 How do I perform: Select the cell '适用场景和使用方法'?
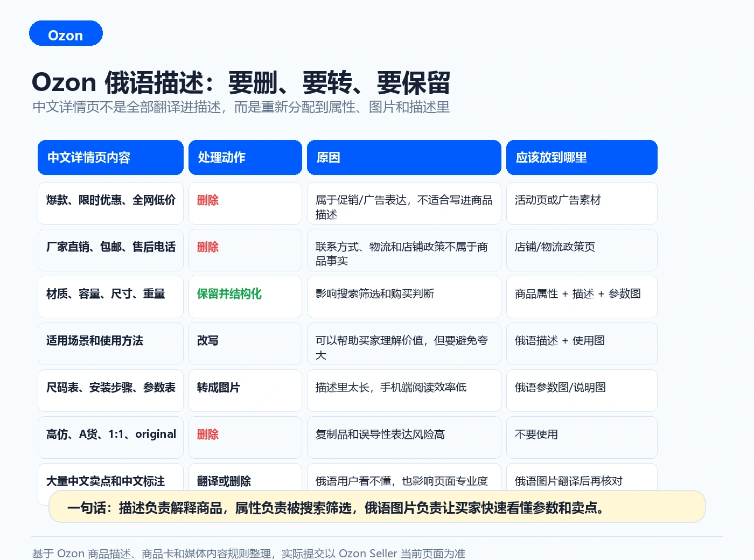110,344
